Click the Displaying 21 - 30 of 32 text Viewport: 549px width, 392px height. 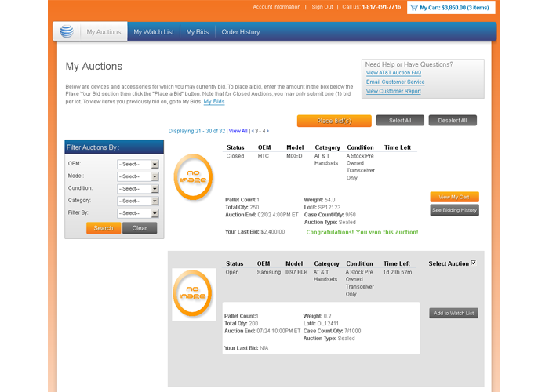pos(197,131)
